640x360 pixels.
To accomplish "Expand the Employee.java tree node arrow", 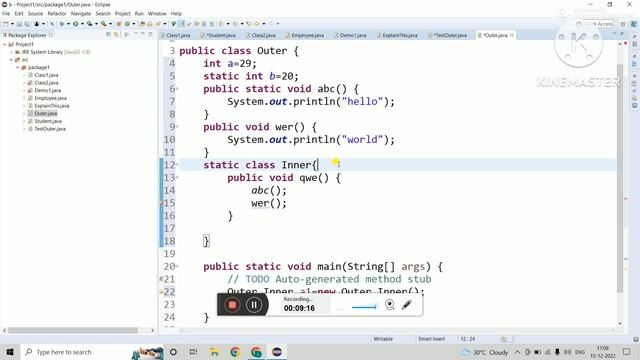I will (x=24, y=98).
